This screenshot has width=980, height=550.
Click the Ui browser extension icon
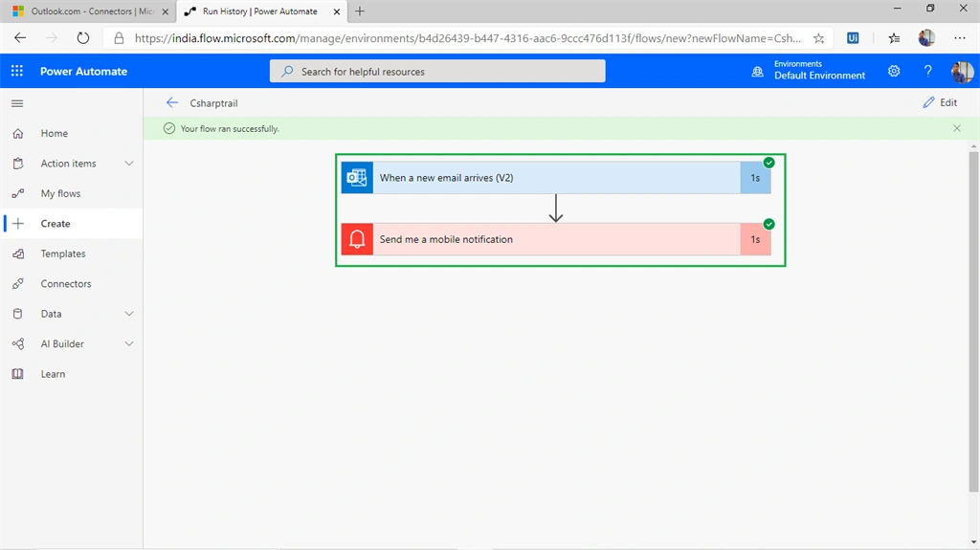click(853, 38)
